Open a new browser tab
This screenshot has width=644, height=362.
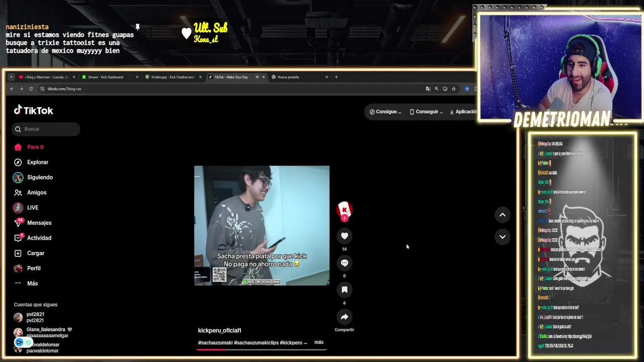pos(336,77)
